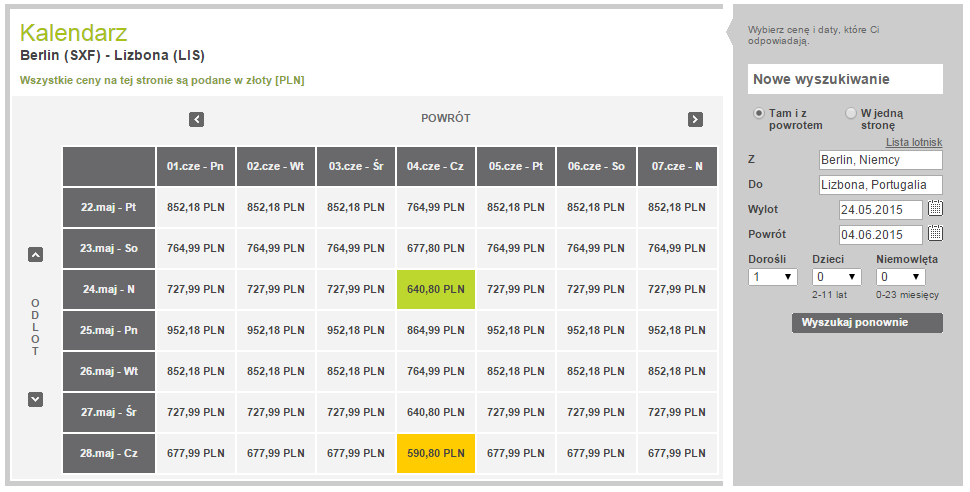Viewport: 970px width, 492px height.
Task: Click the Wylot date field 24.05.2015
Action: coord(881,209)
